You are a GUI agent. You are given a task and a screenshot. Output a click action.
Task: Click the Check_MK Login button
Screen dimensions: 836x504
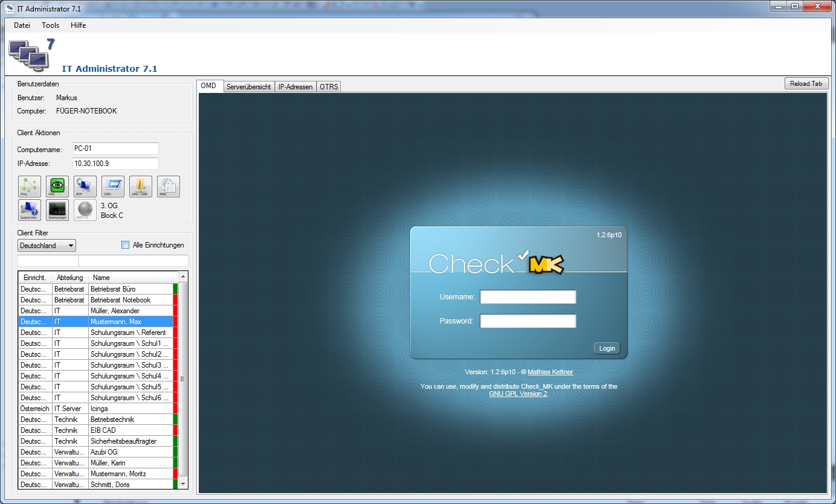click(x=607, y=348)
